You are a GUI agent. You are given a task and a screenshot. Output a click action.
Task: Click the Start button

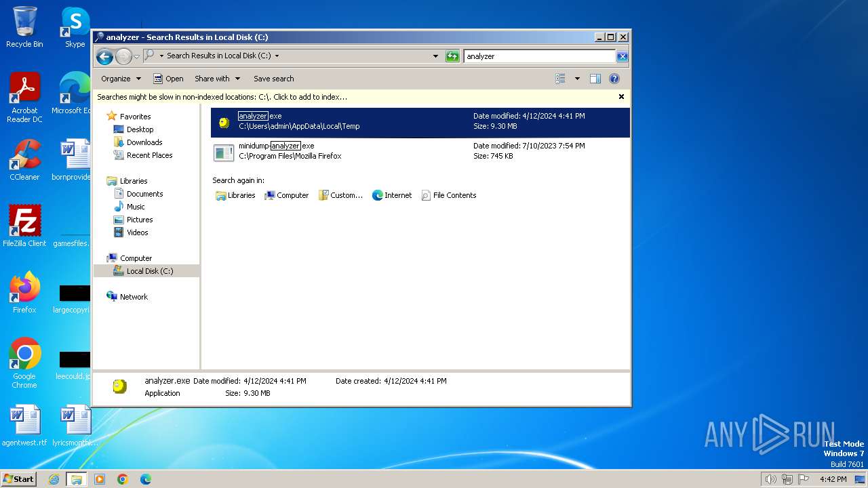click(18, 479)
